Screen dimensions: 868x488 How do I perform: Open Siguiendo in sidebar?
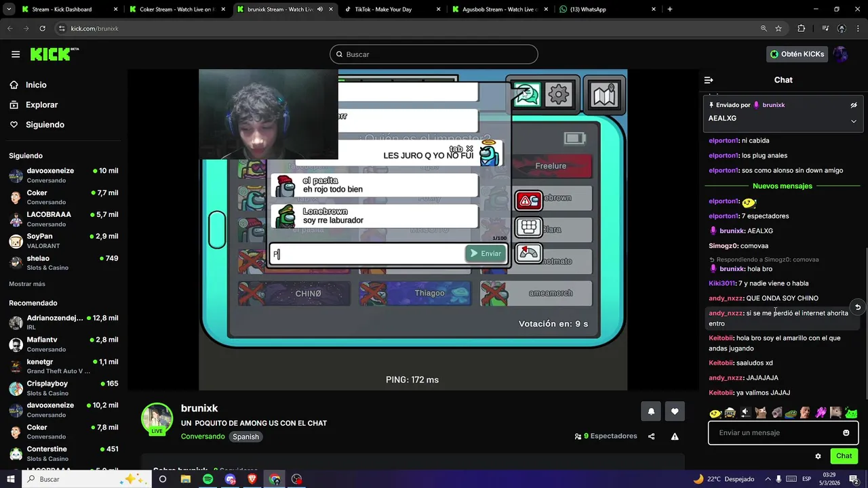pyautogui.click(x=45, y=125)
